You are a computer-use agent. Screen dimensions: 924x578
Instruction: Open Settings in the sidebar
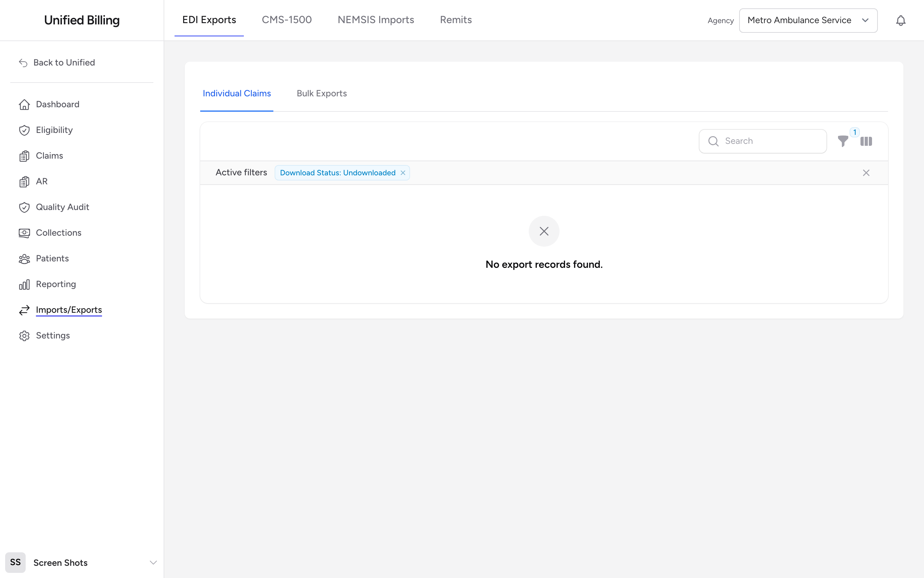click(53, 336)
